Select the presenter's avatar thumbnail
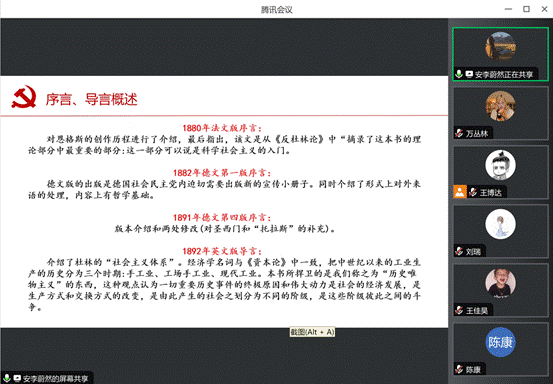 [x=500, y=47]
